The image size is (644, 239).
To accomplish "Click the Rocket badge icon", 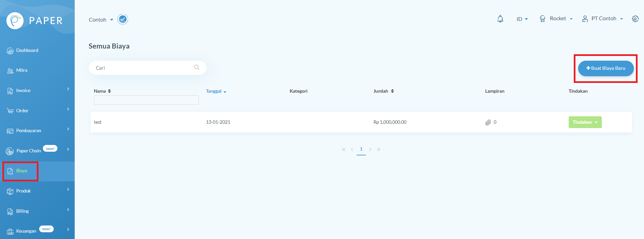I will (x=542, y=19).
